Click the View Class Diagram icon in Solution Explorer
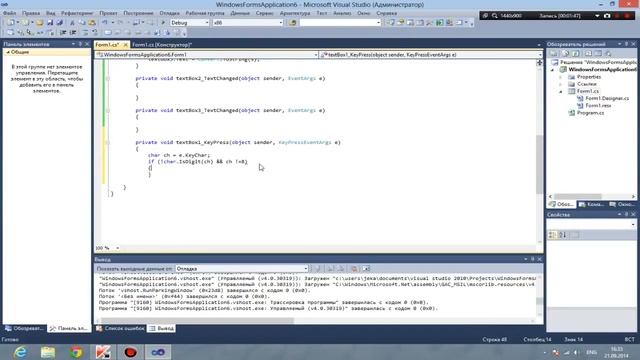The height and width of the screenshot is (360, 640). tap(608, 53)
